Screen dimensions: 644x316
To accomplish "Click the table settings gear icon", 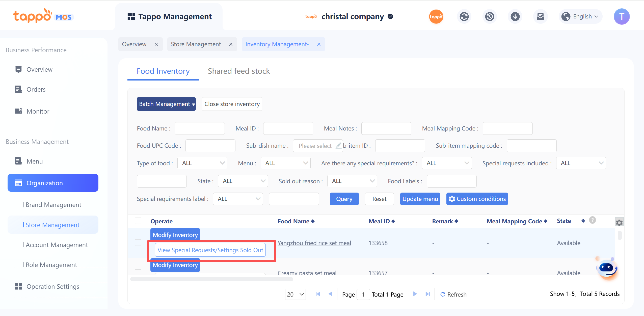I will (619, 222).
